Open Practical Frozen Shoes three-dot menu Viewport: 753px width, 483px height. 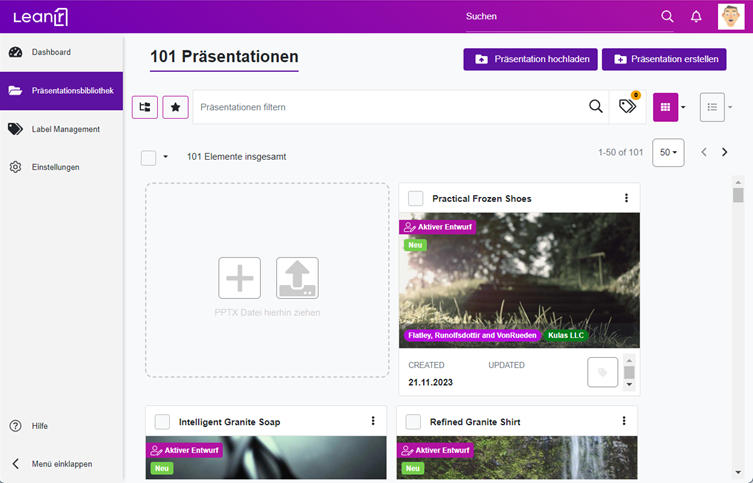pos(626,198)
